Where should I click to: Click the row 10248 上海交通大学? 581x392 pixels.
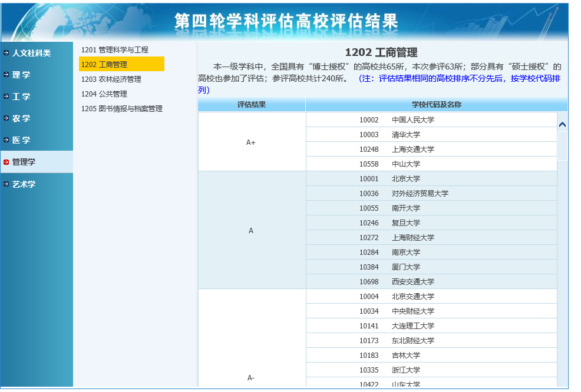(432, 149)
